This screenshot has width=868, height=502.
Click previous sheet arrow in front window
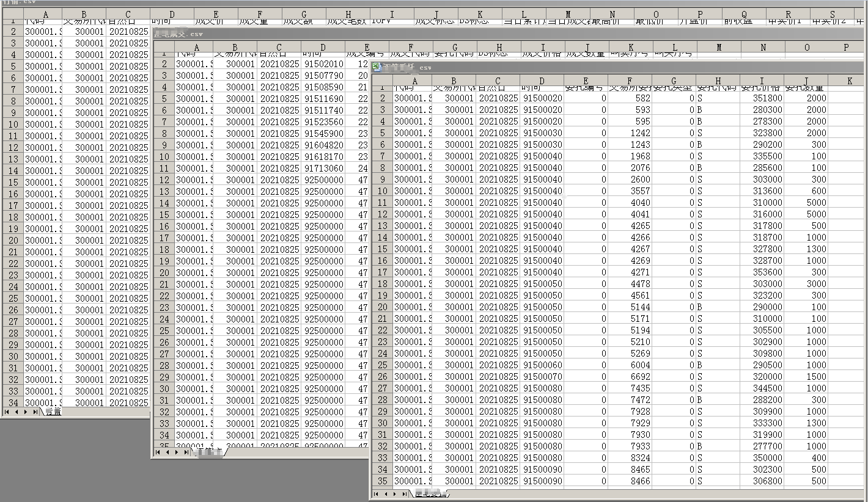(385, 493)
